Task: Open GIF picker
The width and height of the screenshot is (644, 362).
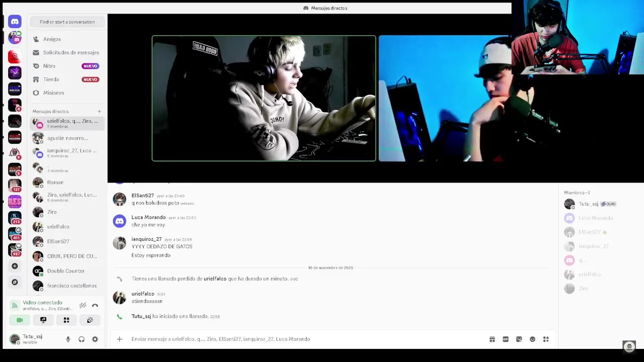Action: (x=506, y=339)
